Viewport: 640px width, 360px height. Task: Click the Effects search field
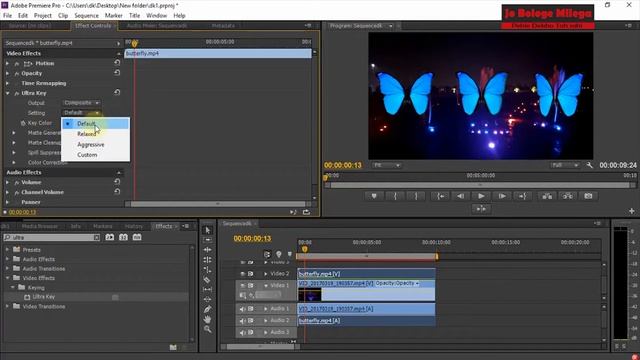click(x=51, y=237)
